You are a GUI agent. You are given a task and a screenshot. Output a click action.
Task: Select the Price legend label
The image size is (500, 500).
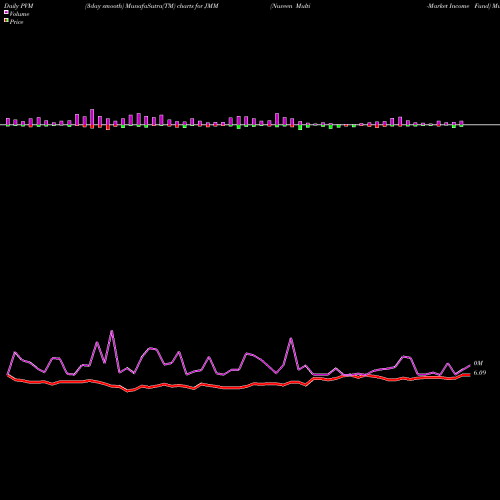tap(16, 22)
